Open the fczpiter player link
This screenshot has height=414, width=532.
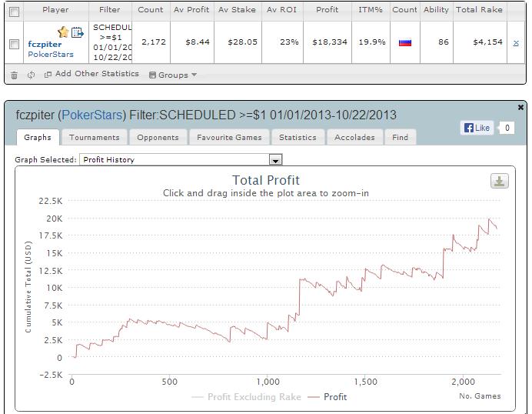point(45,44)
